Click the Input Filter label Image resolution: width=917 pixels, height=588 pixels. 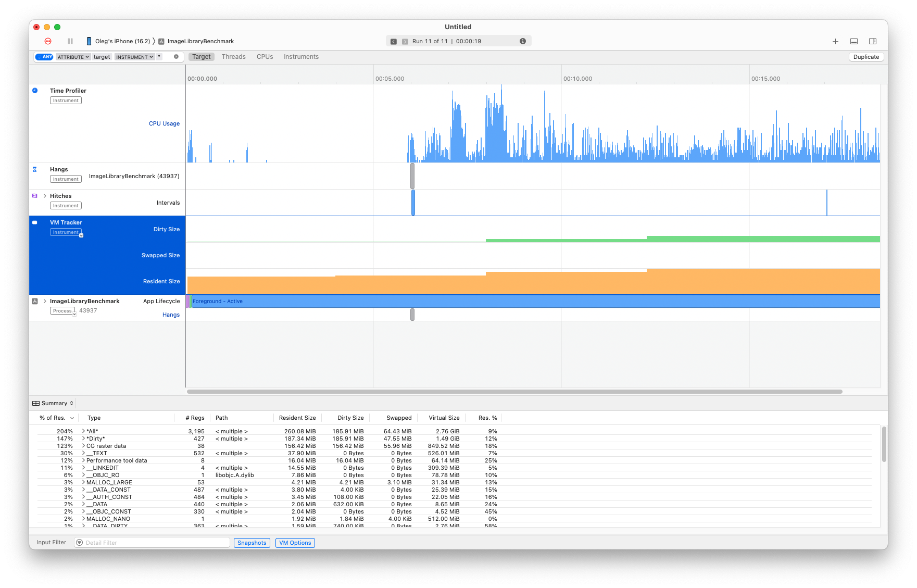coord(52,542)
